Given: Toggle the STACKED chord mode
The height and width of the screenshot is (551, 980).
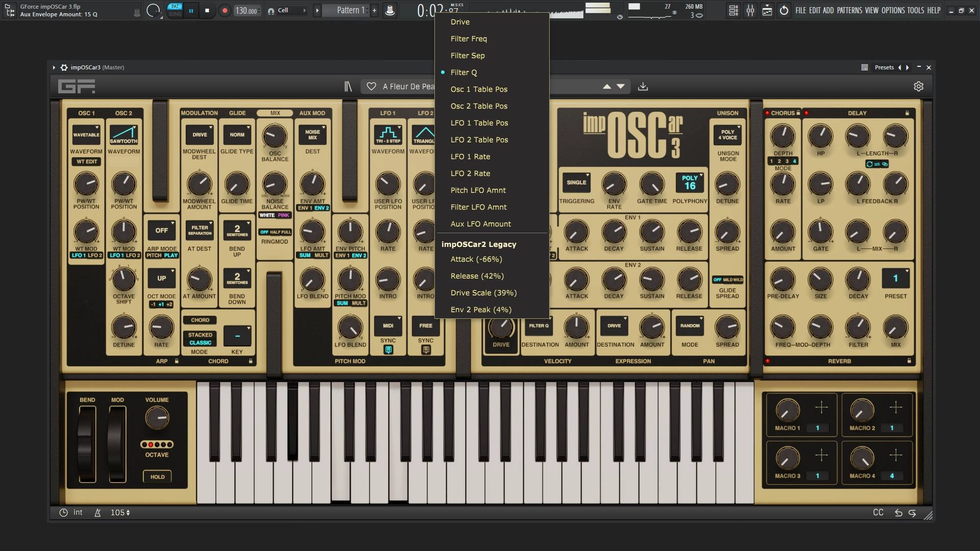Looking at the screenshot, I should click(x=200, y=335).
